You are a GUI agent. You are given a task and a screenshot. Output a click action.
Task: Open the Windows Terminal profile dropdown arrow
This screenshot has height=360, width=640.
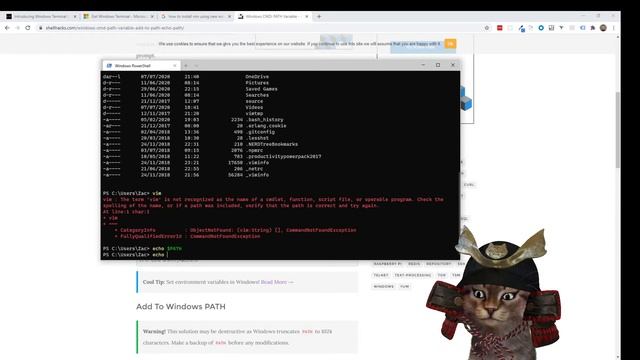[196, 65]
